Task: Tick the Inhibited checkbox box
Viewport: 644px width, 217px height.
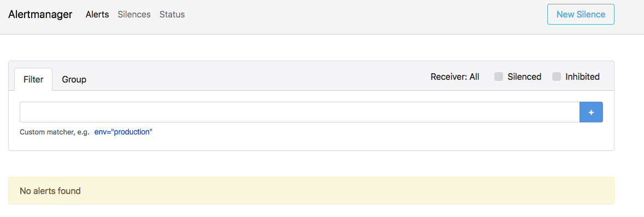Action: tap(557, 77)
